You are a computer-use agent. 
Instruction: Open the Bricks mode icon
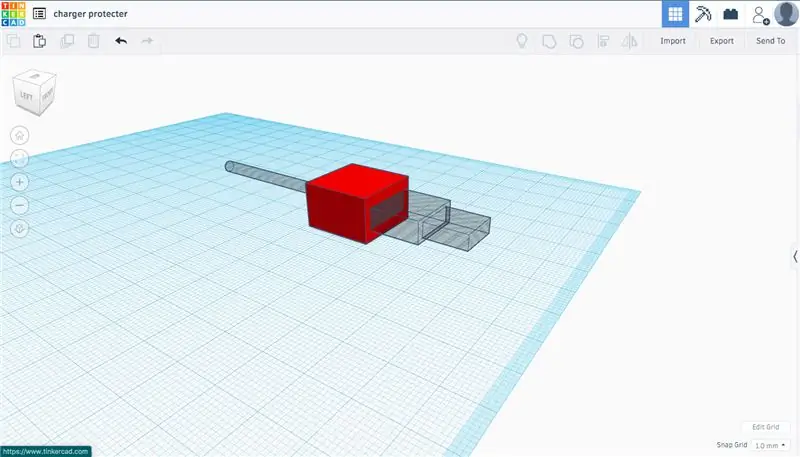click(731, 14)
